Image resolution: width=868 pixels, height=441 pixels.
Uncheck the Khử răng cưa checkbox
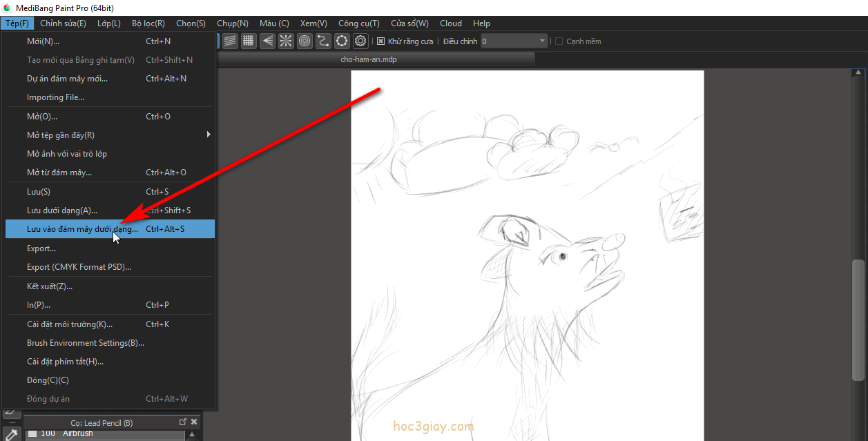[x=380, y=41]
